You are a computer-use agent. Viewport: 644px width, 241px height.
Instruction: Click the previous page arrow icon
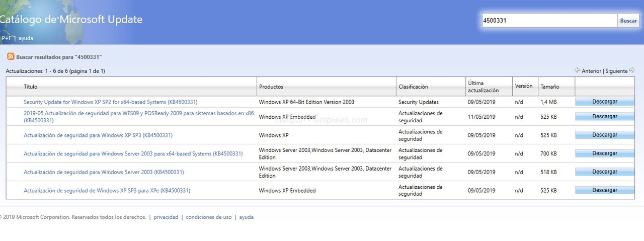(577, 70)
